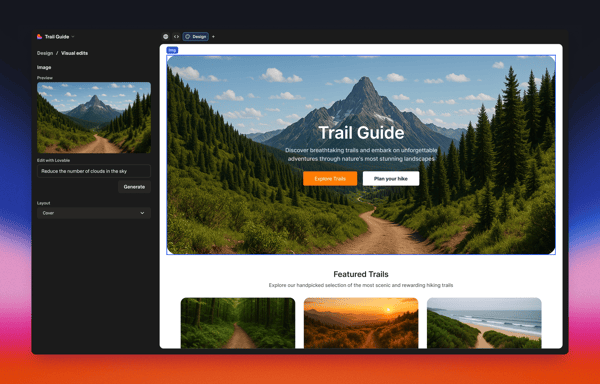Click the Generate button
The image size is (600, 384).
click(x=134, y=187)
